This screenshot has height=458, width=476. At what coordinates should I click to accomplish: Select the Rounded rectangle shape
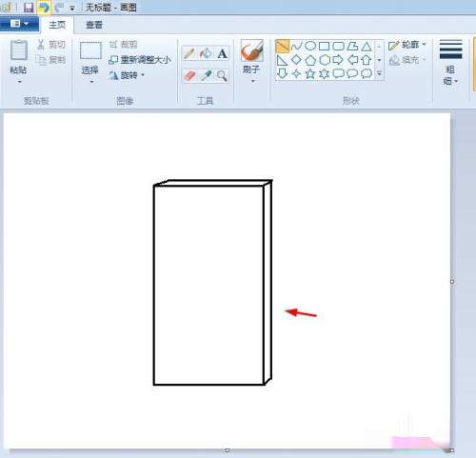338,47
